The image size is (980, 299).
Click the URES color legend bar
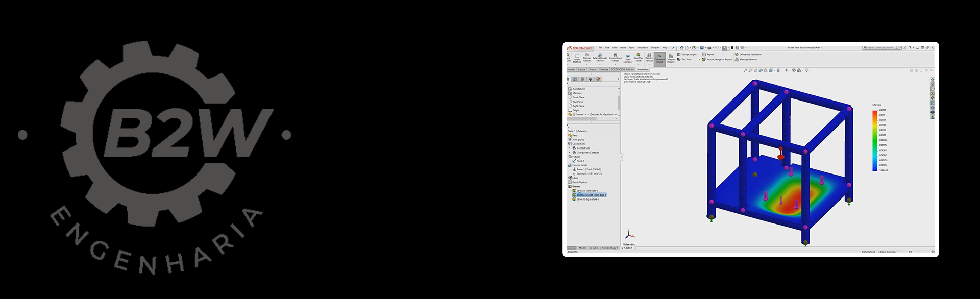(875, 140)
